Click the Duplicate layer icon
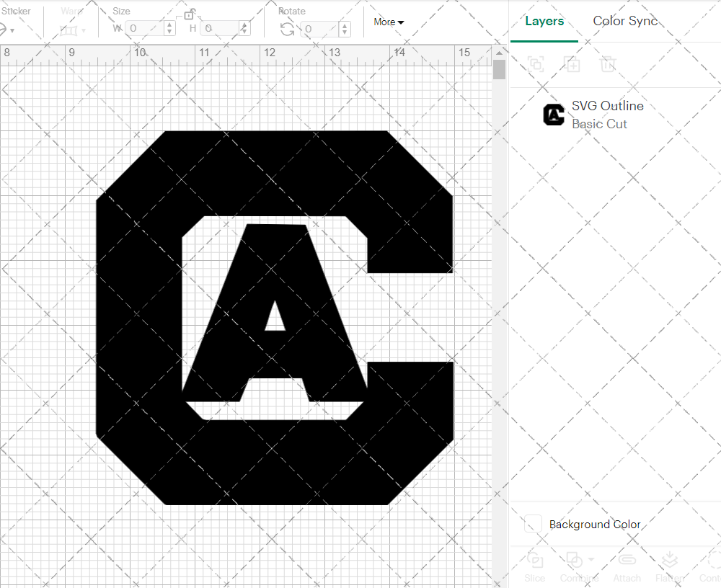Image resolution: width=721 pixels, height=588 pixels. point(572,64)
